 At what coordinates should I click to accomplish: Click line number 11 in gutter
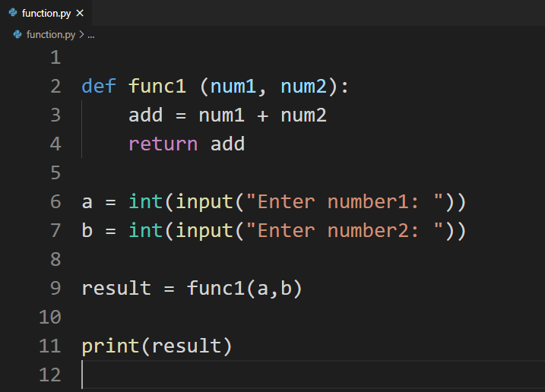pos(50,346)
